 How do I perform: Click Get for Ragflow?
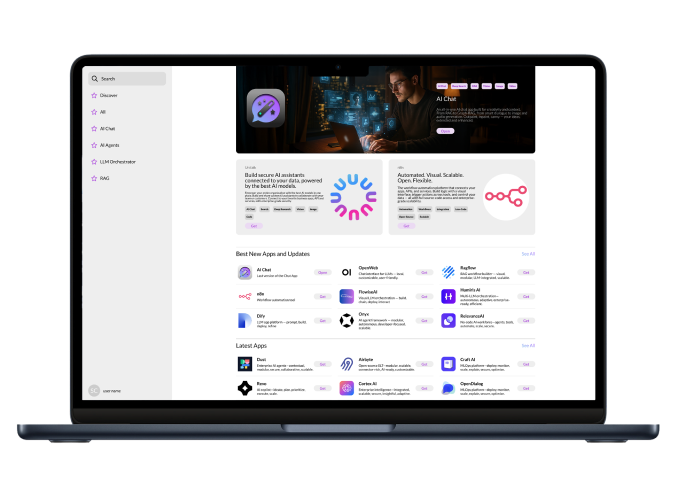click(526, 272)
